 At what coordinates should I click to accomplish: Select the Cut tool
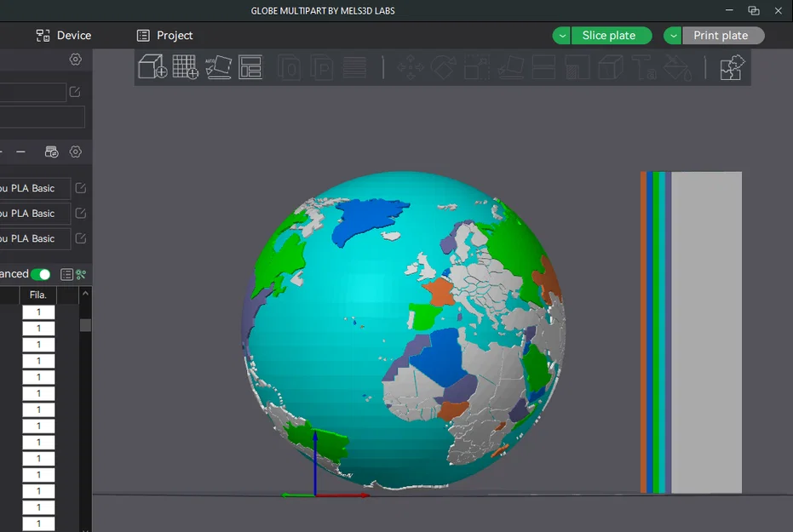point(543,67)
